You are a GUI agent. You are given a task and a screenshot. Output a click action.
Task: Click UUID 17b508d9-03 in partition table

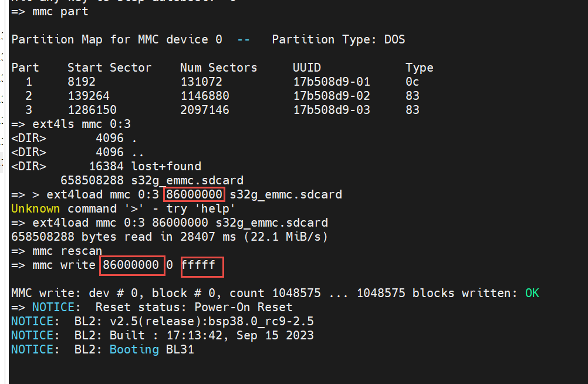click(332, 110)
